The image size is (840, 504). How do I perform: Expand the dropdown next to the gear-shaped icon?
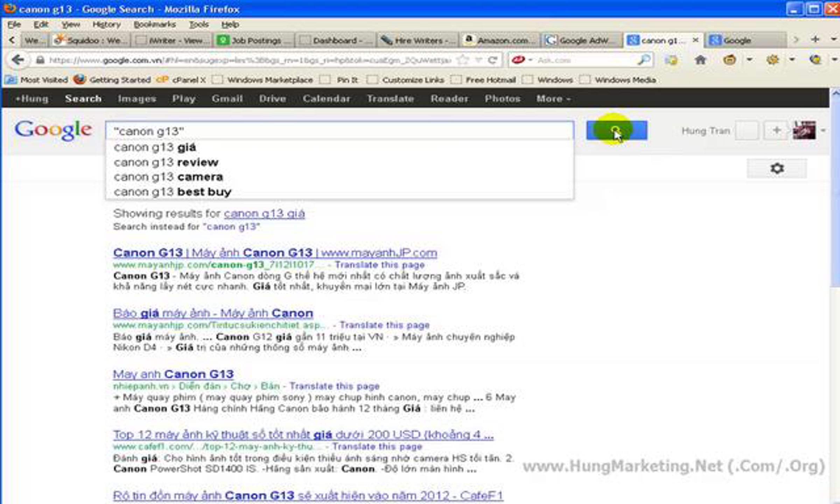[x=792, y=59]
